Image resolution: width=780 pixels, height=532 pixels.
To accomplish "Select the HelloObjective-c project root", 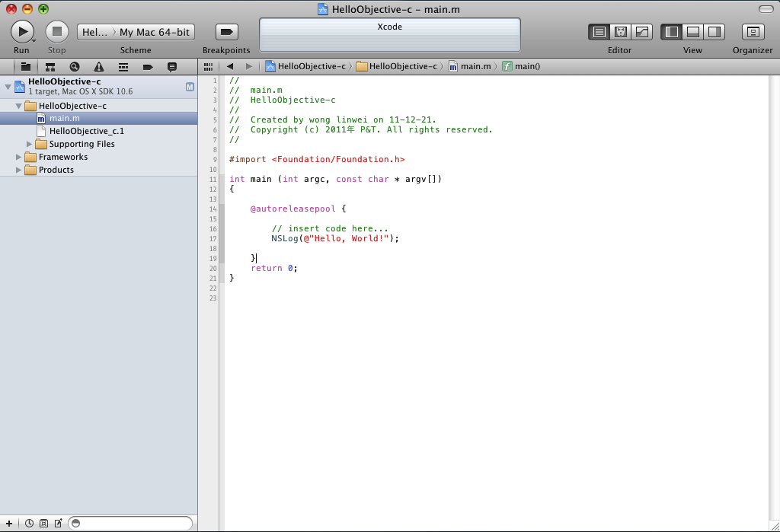I will pyautogui.click(x=98, y=87).
